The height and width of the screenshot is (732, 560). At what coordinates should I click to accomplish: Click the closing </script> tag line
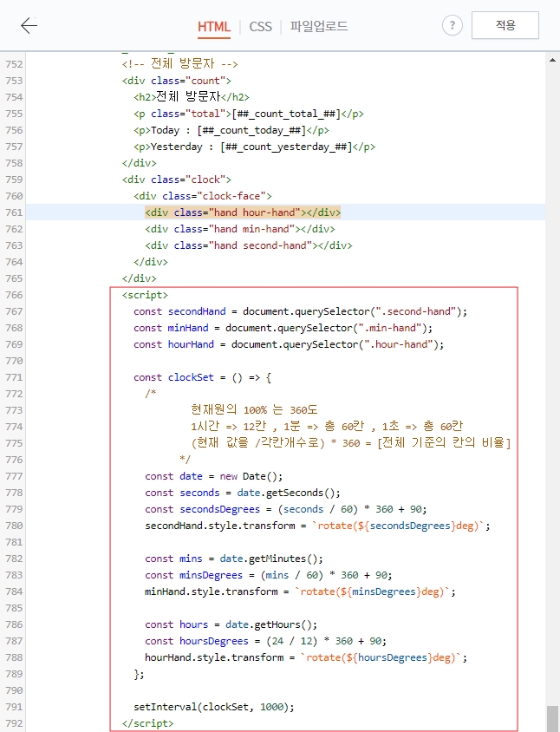coord(147,723)
